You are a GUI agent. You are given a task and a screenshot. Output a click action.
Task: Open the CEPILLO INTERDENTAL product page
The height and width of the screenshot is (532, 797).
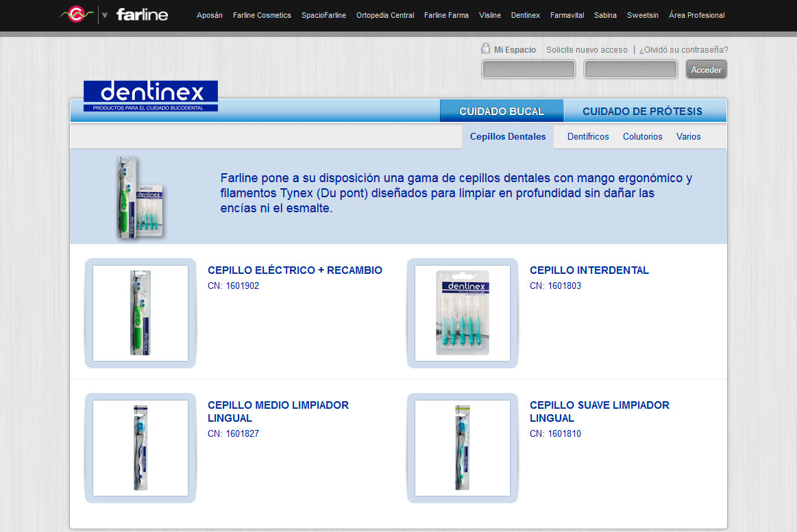589,270
